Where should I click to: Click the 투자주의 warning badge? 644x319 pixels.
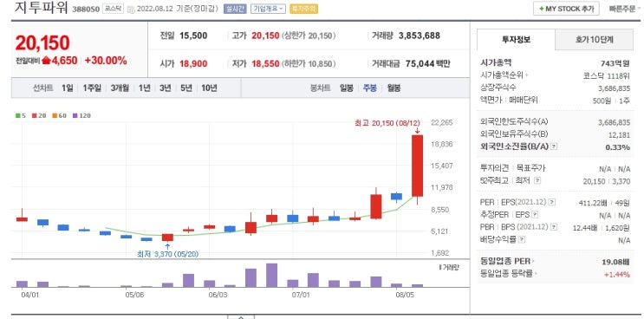tap(303, 9)
